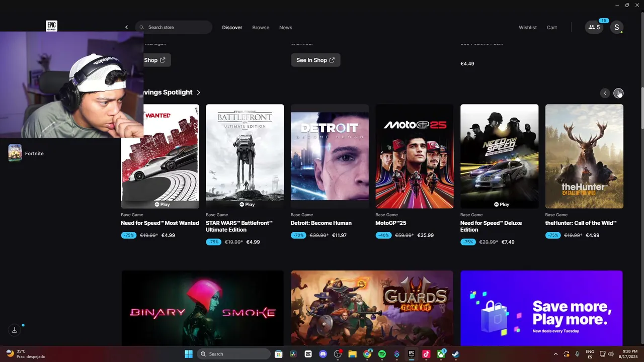Show hidden system tray icons

point(555,354)
